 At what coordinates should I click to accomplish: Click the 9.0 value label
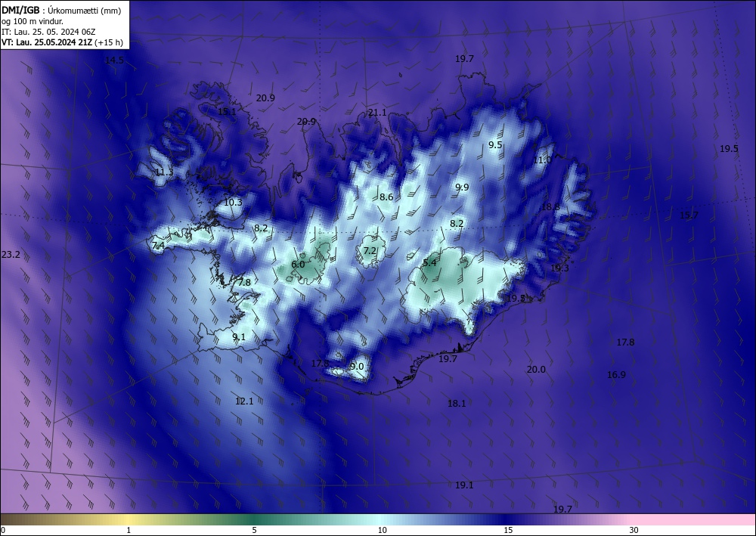pos(357,367)
